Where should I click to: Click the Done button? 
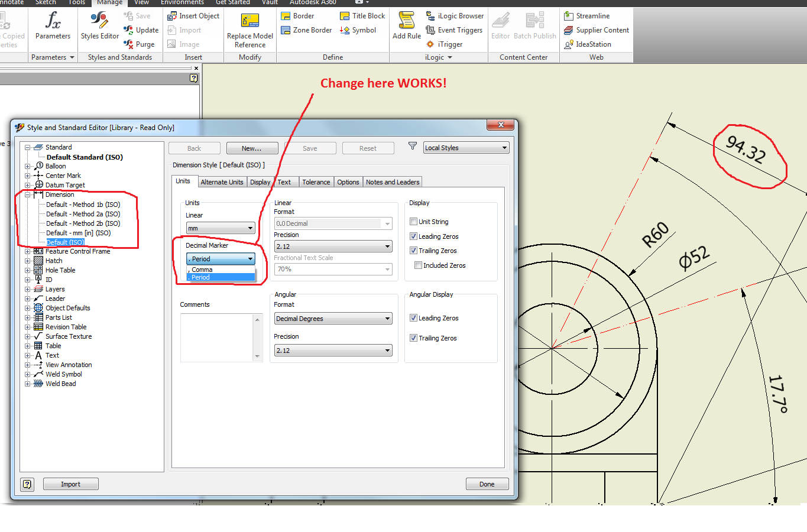[487, 484]
